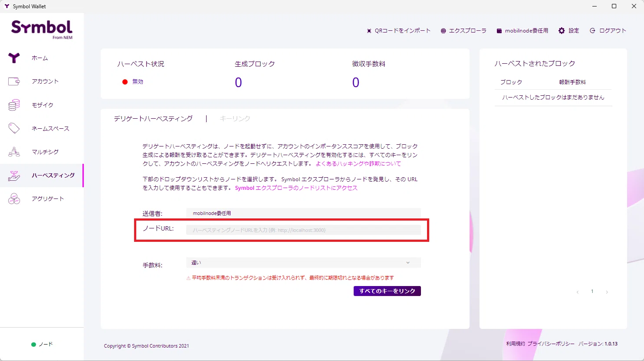Click the red fee warning message

pos(290,278)
